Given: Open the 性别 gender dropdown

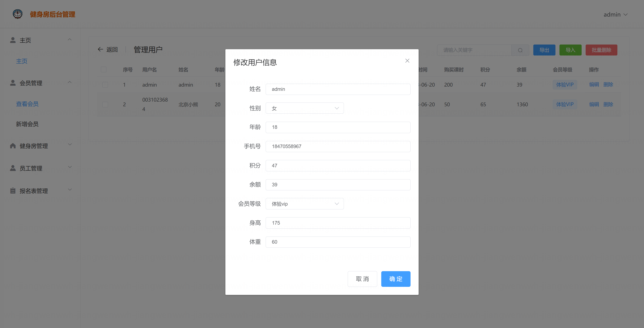Looking at the screenshot, I should point(304,108).
